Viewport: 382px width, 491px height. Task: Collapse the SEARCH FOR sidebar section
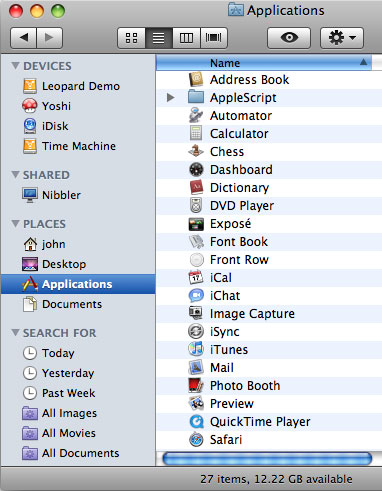pos(15,332)
